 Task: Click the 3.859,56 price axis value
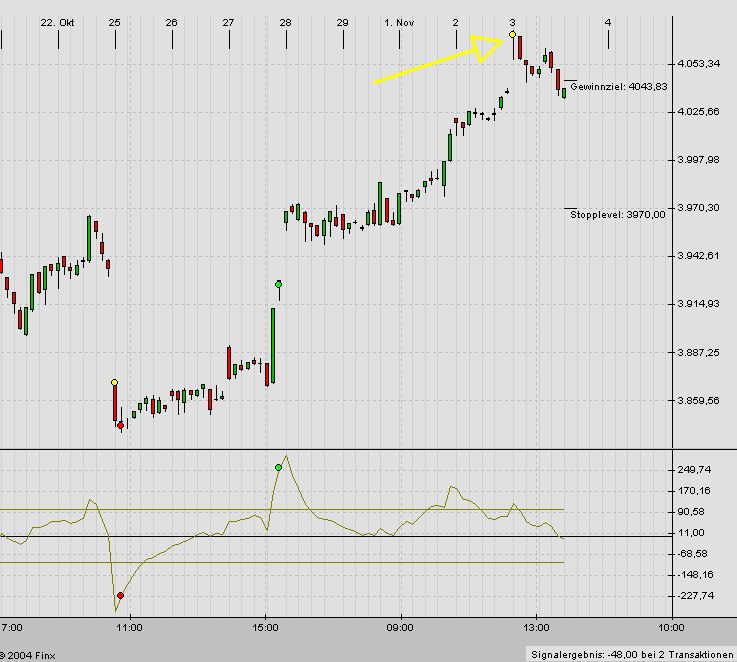click(x=698, y=401)
